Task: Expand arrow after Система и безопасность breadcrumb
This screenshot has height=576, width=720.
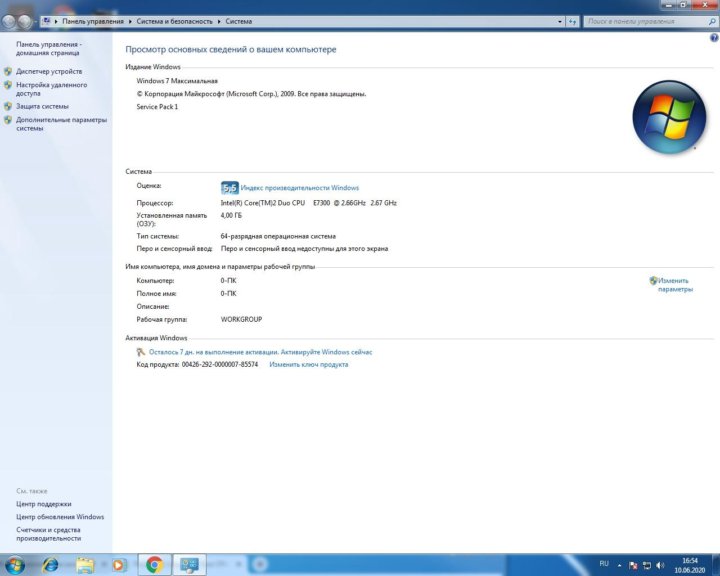Action: coord(219,22)
